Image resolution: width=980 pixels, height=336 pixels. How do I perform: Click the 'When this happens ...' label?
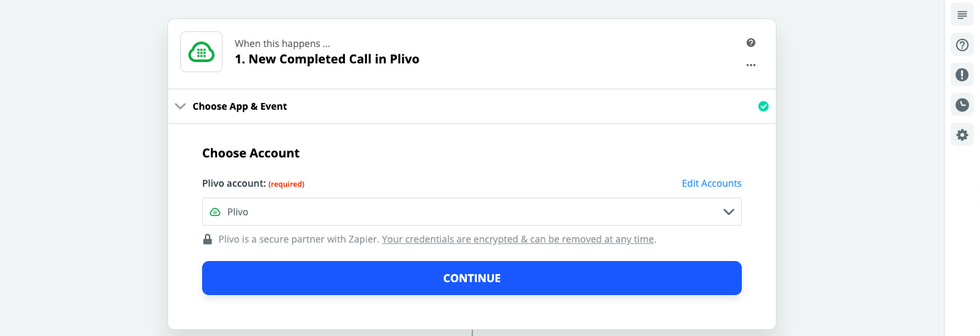[x=282, y=44]
